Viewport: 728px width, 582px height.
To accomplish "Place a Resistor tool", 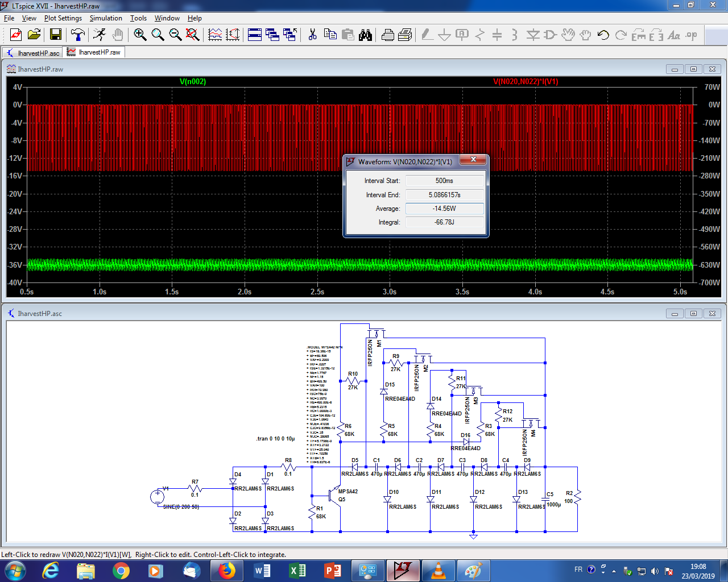I will (479, 35).
